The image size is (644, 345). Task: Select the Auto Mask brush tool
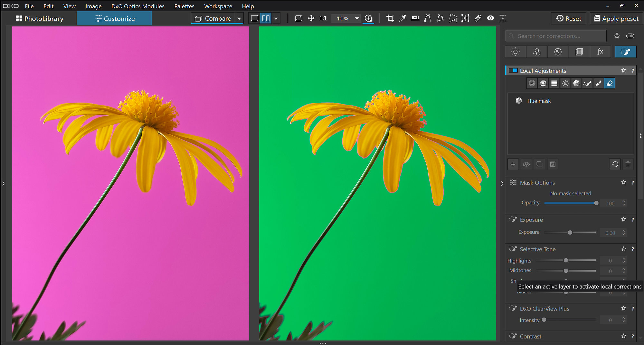[587, 84]
